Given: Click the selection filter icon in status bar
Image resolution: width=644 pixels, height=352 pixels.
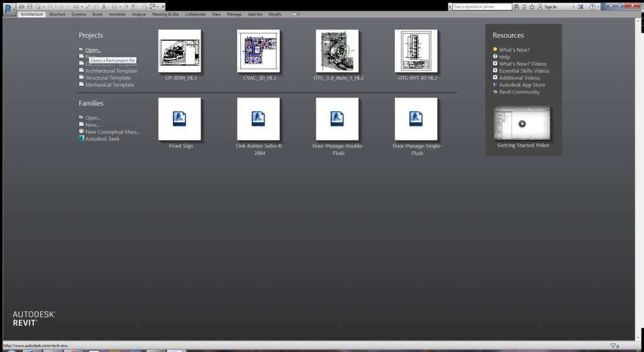Looking at the screenshot, I should click(613, 346).
